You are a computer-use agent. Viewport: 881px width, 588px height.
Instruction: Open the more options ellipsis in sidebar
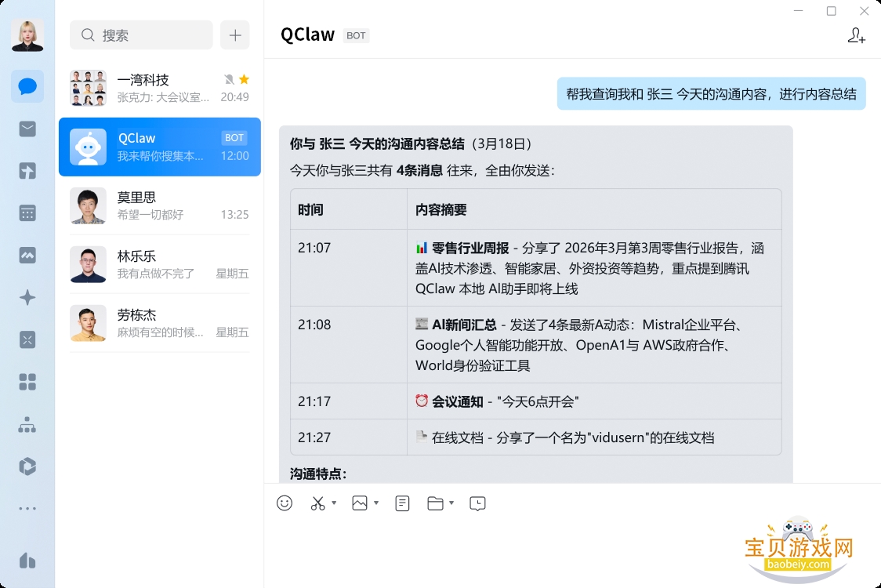pos(27,508)
